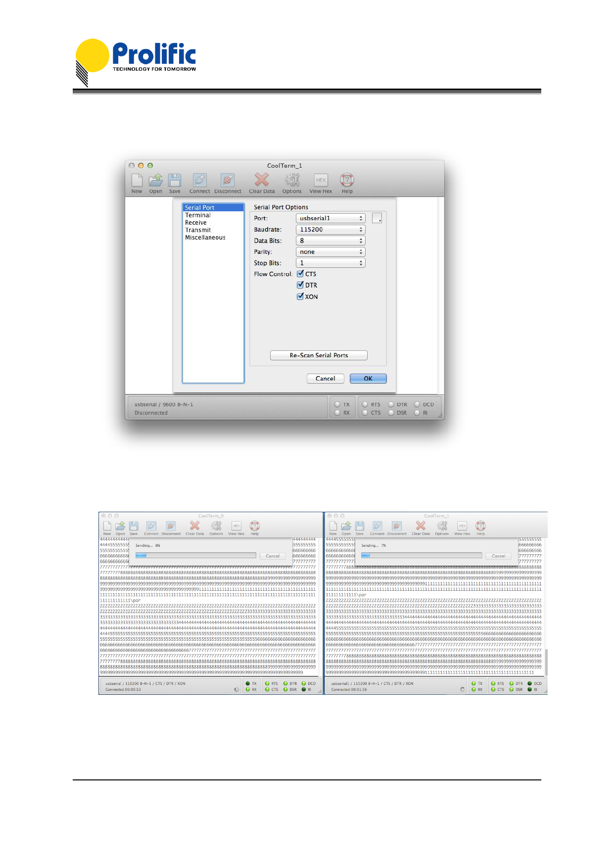Image resolution: width=614 pixels, height=868 pixels.
Task: Uncheck the DTR flow control checkbox
Action: click(x=300, y=285)
